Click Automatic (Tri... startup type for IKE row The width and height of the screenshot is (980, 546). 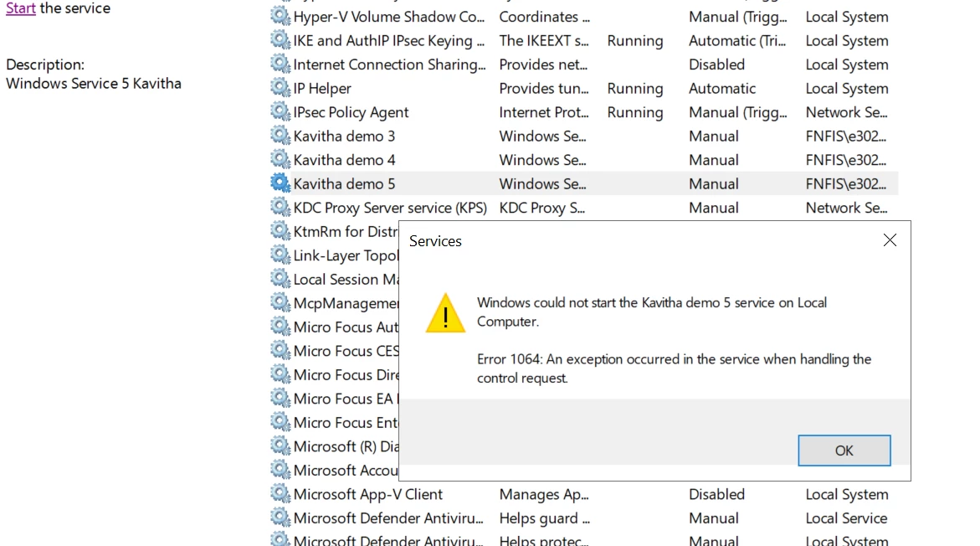736,41
